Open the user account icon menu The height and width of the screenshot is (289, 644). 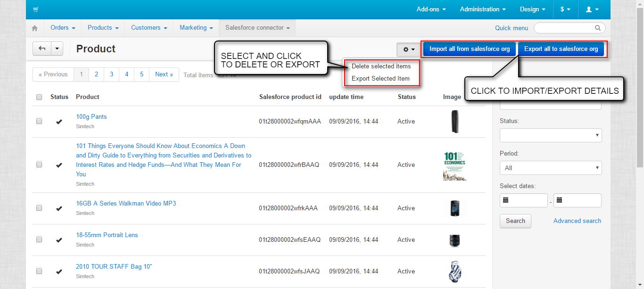pos(592,9)
